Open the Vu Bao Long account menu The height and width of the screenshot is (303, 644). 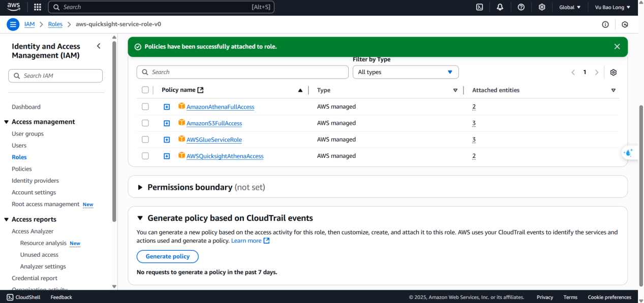(612, 7)
